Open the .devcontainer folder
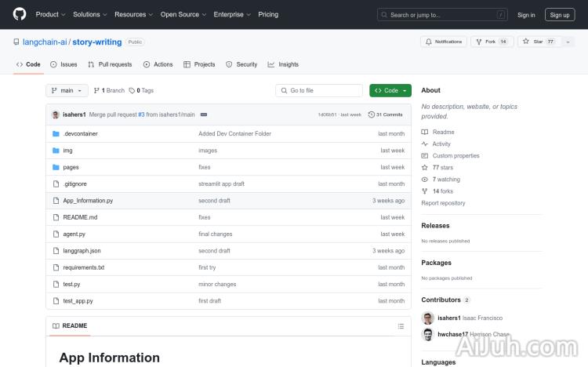The height and width of the screenshot is (367, 588). (x=80, y=134)
